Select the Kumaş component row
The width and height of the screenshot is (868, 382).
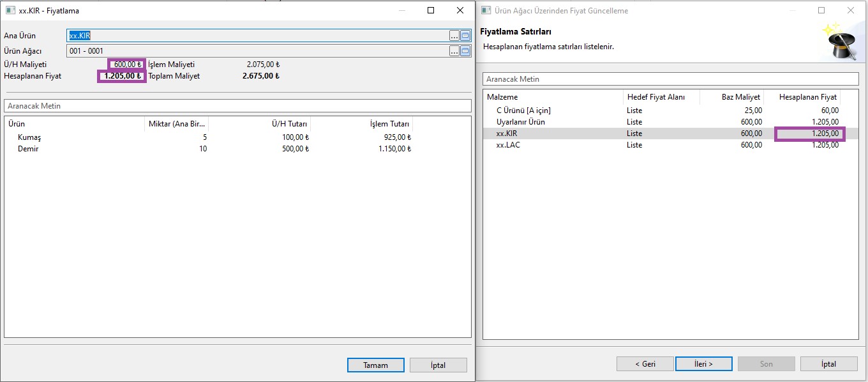[x=29, y=137]
